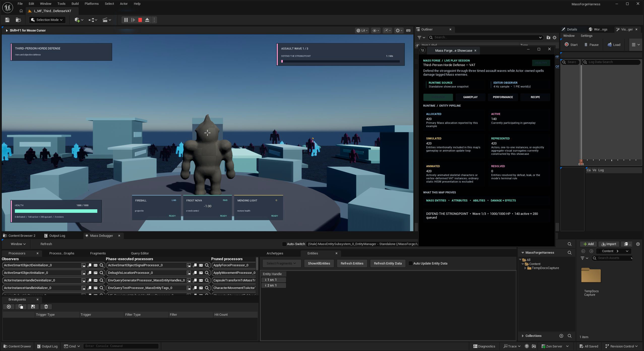Switch to the Output Log tab
The image size is (644, 351).
(55, 236)
